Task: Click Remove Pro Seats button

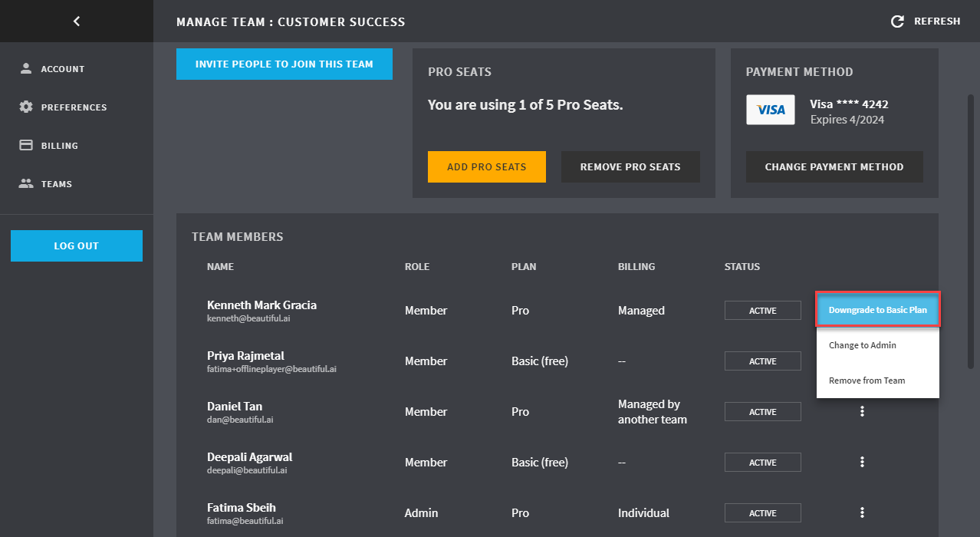Action: [x=630, y=166]
